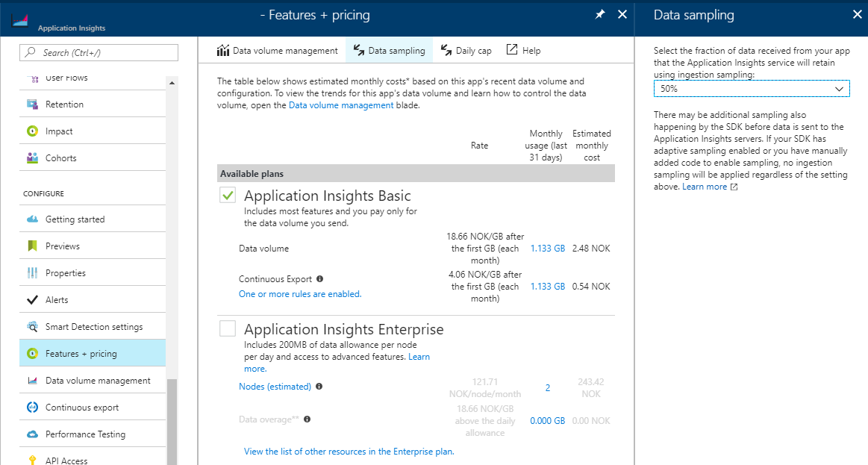Select Features + pricing in sidebar
The width and height of the screenshot is (868, 465).
point(93,353)
